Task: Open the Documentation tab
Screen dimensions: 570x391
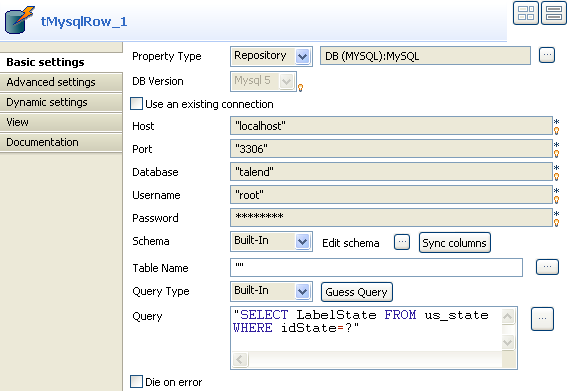Action: pos(61,142)
